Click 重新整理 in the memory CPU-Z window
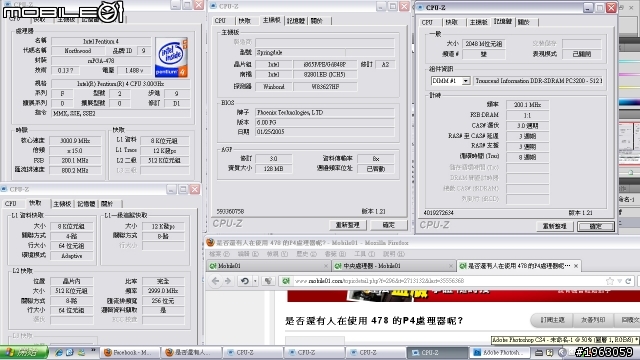Screen dimensions: 640x360 pos(555,227)
